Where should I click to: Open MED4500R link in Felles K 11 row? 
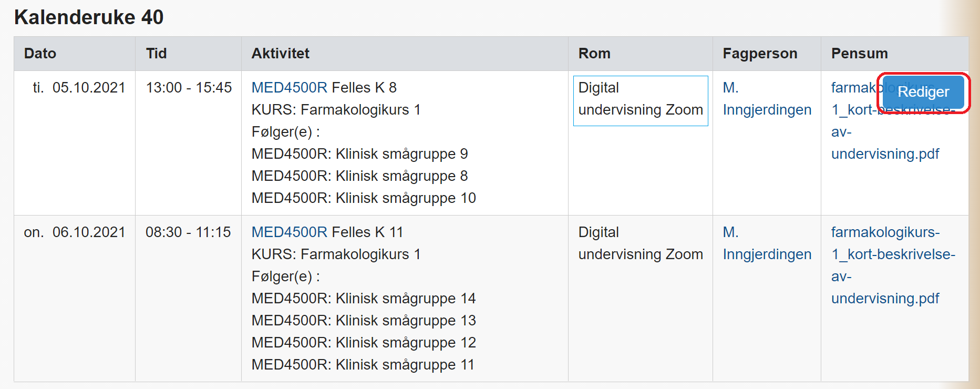pyautogui.click(x=290, y=232)
